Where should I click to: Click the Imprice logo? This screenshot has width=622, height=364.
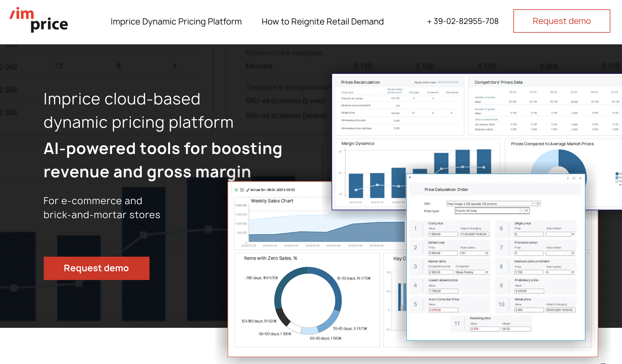click(39, 20)
